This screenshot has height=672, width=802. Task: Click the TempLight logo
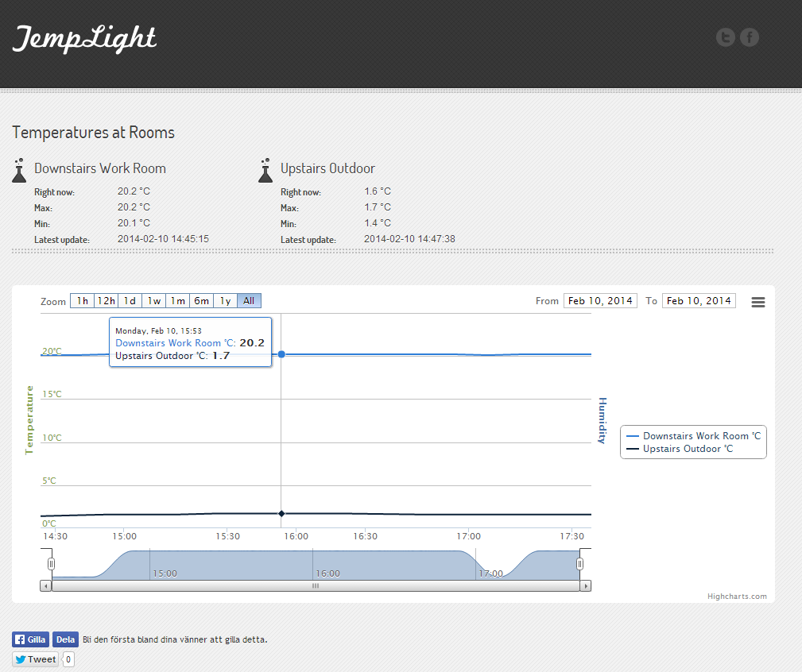coord(85,38)
